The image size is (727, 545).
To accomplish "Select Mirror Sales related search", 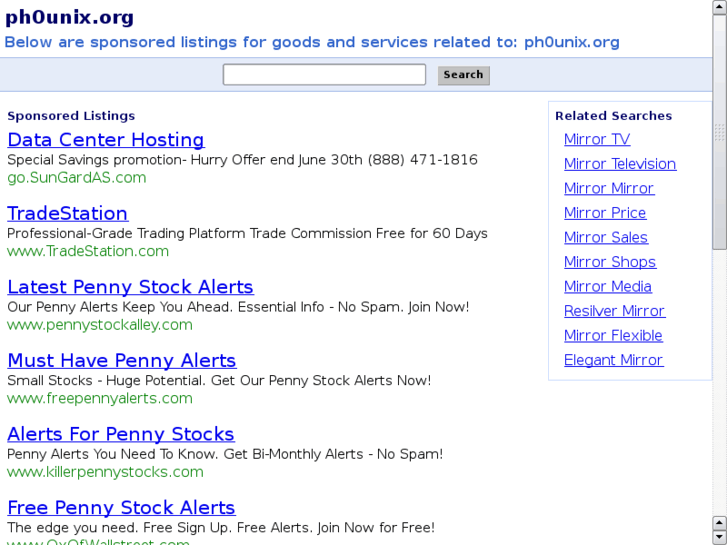I will tap(606, 237).
